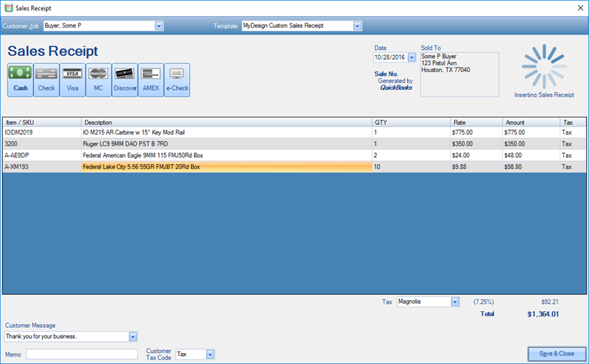
Task: Click amount $98.80 cell
Action: tap(531, 167)
